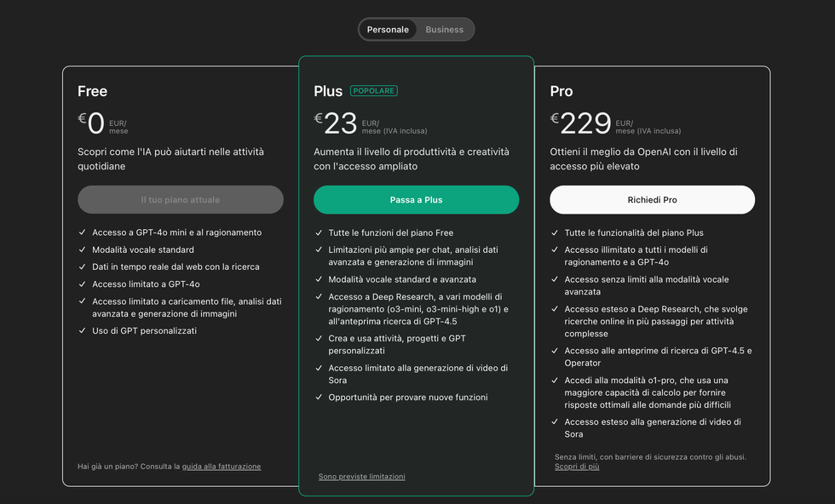
Task: Click checkmark beside Modalità vocale standard
Action: 82,249
